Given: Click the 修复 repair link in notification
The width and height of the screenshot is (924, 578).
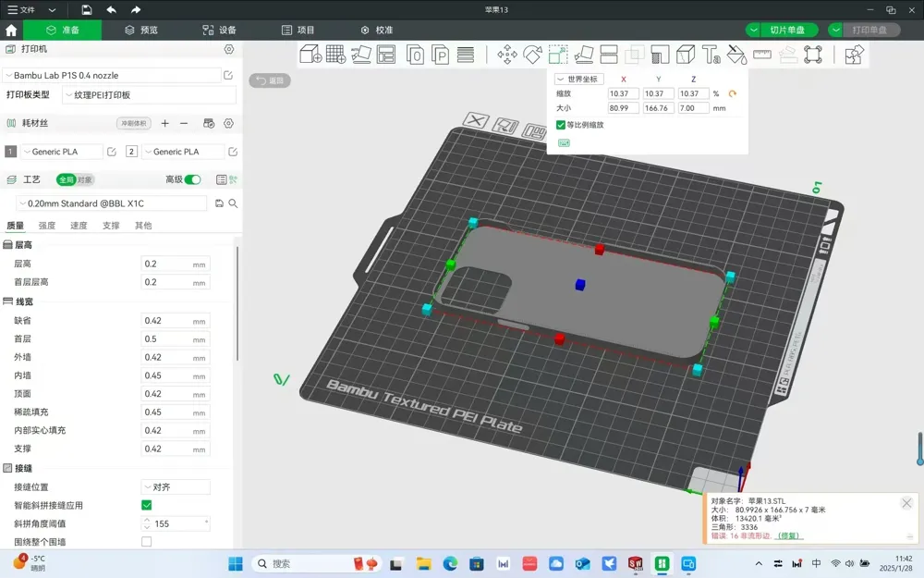Looking at the screenshot, I should click(x=788, y=535).
